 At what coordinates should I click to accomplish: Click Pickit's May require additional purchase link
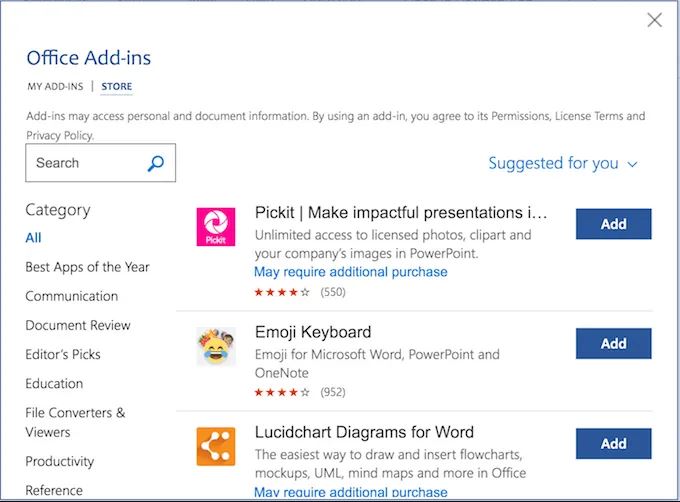[350, 272]
